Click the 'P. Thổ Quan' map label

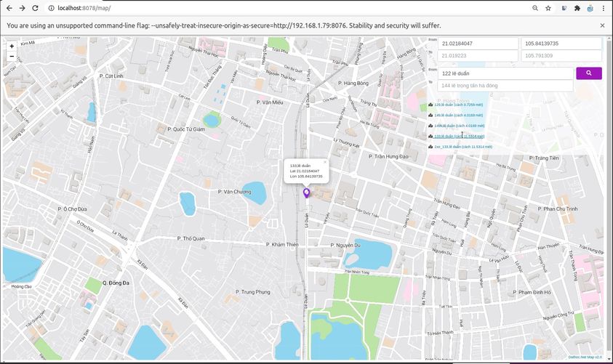click(x=191, y=238)
